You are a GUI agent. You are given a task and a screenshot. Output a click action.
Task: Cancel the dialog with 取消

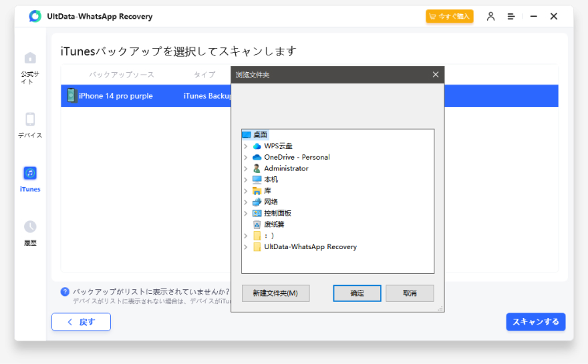(410, 293)
